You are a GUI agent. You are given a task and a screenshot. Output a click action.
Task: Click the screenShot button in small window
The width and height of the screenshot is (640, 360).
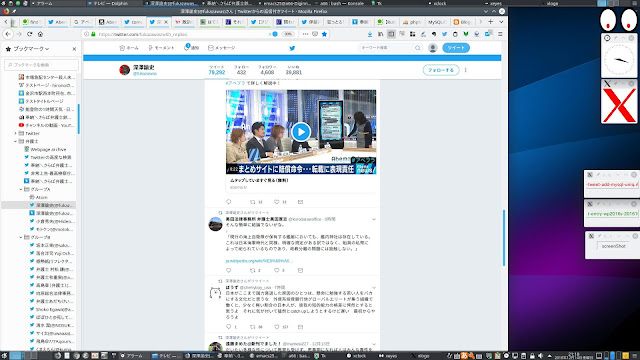(x=613, y=246)
